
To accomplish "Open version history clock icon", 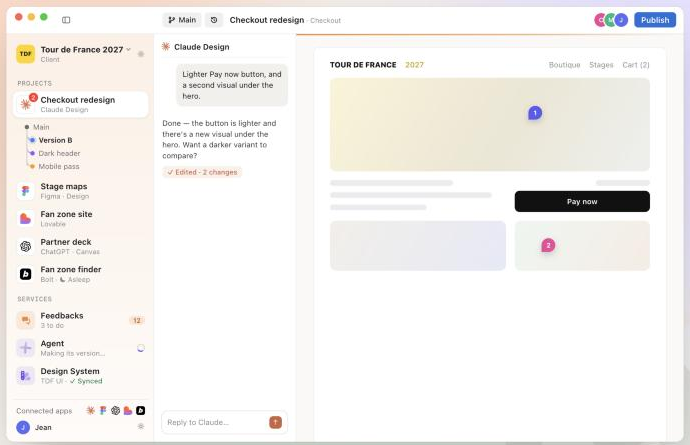I will coord(214,20).
